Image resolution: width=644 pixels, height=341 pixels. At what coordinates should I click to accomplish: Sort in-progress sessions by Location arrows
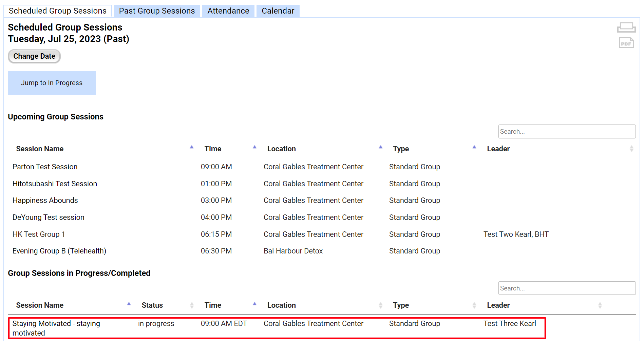(x=380, y=305)
